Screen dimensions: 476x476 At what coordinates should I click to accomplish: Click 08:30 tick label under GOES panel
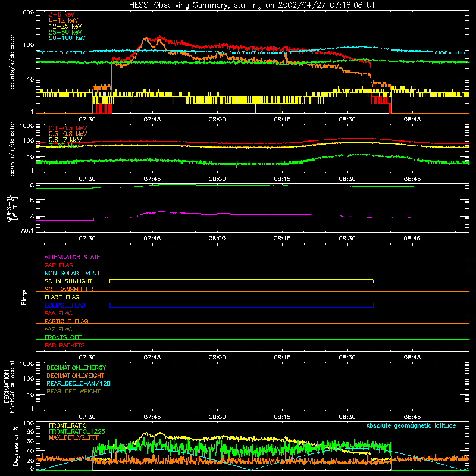click(347, 239)
